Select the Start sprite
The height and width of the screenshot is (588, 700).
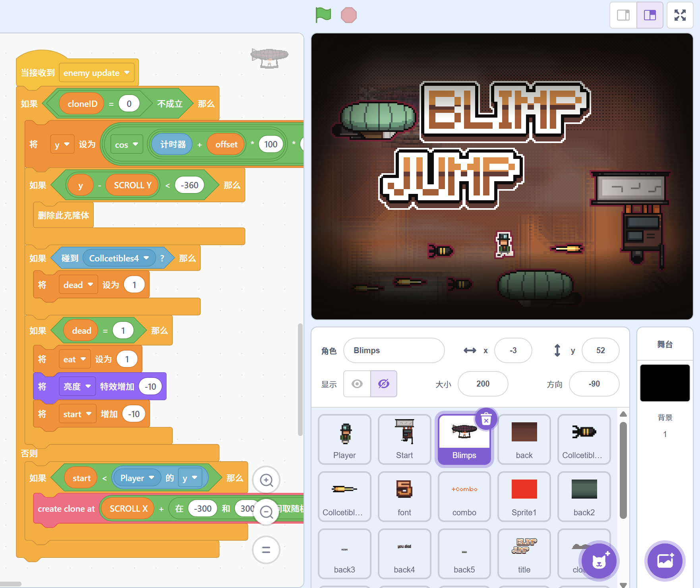click(404, 439)
